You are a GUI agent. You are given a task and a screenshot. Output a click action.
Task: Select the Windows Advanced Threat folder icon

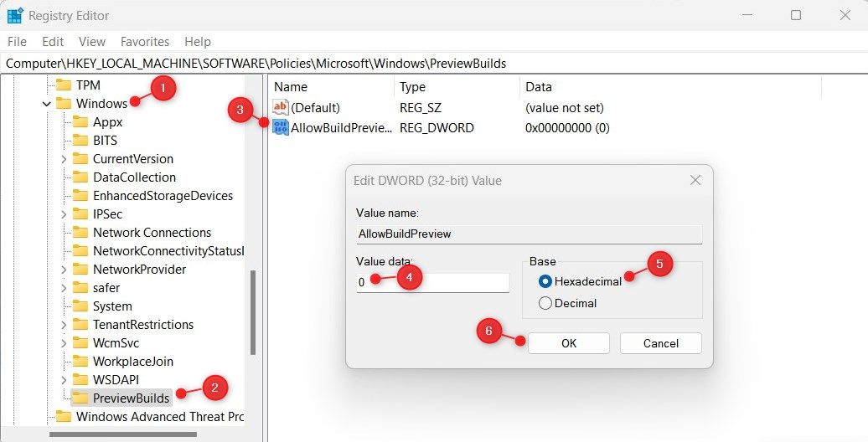pos(64,417)
